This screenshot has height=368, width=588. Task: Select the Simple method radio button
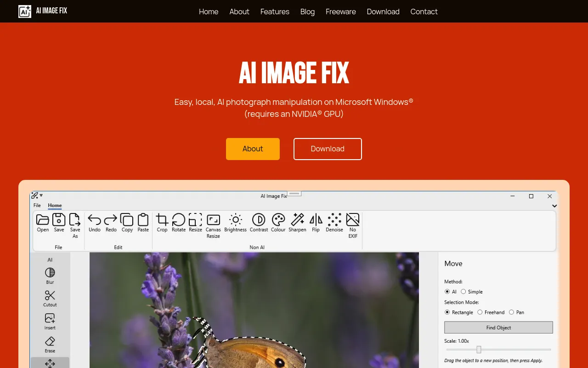[x=463, y=292]
